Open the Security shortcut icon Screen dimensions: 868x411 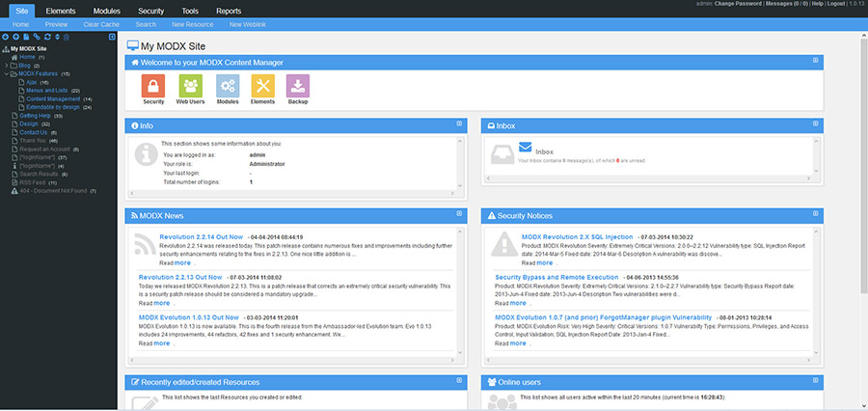153,86
